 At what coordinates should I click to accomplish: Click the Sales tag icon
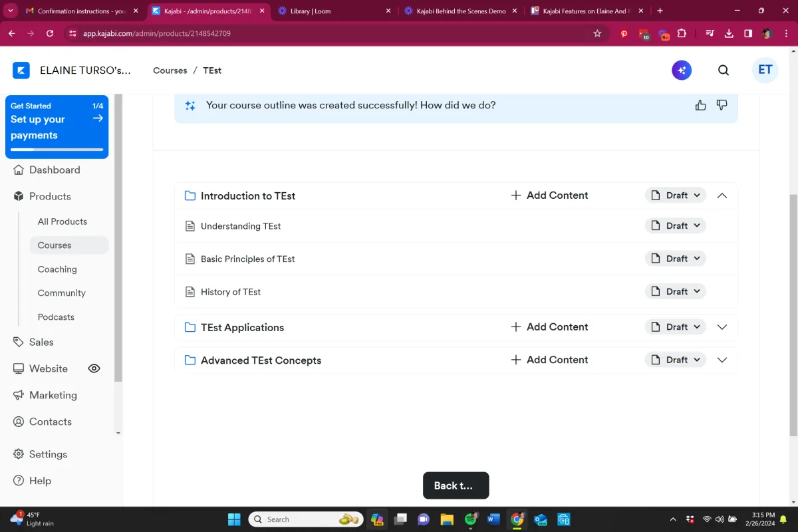coord(19,342)
